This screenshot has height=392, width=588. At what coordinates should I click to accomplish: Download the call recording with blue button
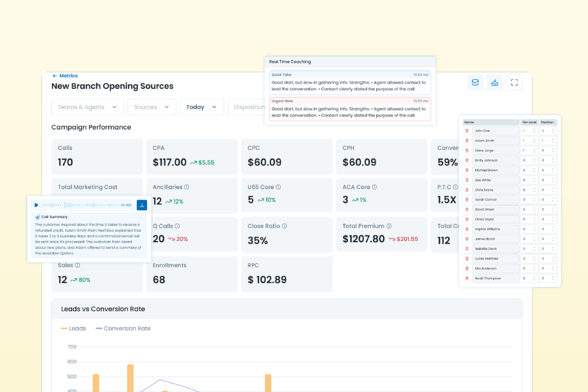(141, 205)
